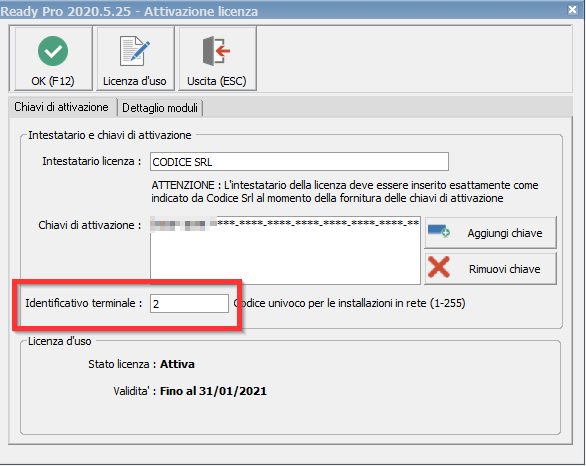The image size is (586, 466).
Task: Click the red X remove key icon
Action: 439,267
